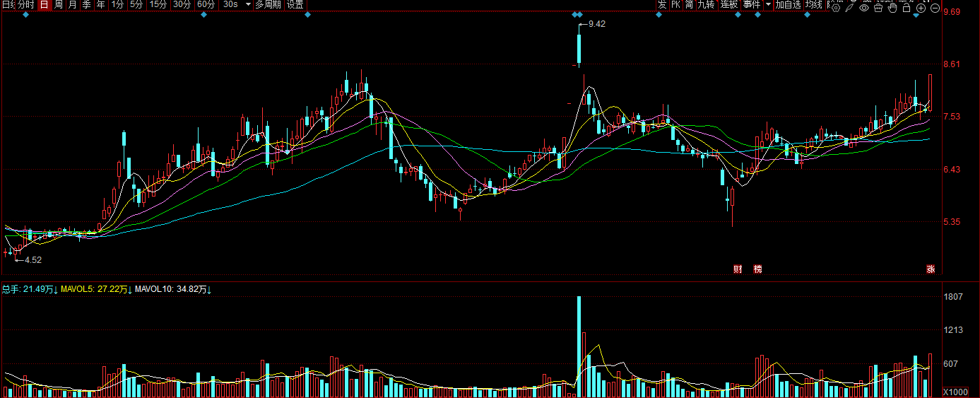
Task: Select the drawing pen tool icon
Action: coord(850,8)
